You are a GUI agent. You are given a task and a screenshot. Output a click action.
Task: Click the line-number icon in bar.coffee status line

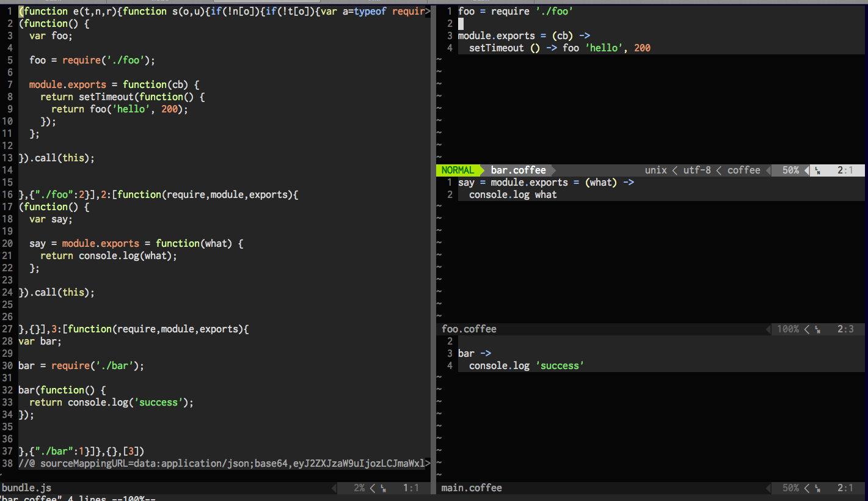(x=817, y=170)
